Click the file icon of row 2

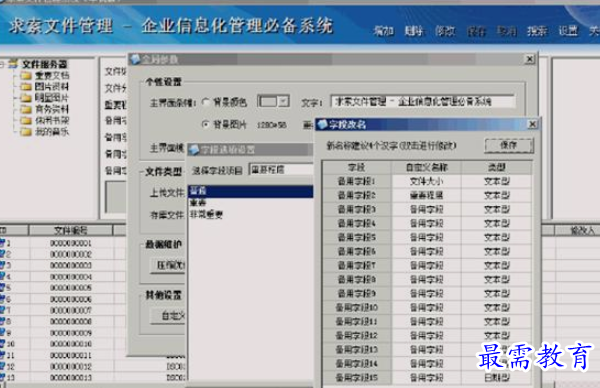click(3, 254)
